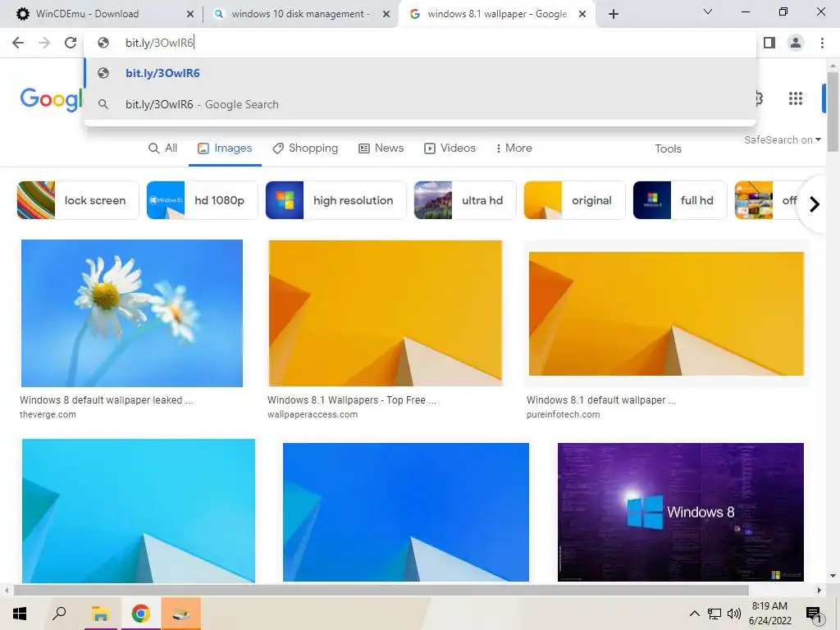Open the taskbar clock and date
This screenshot has height=630, width=840.
tap(769, 614)
